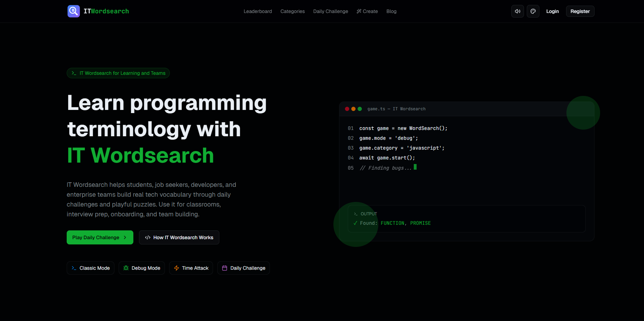Toggle the sound on/off speaker button
The image size is (644, 321).
click(517, 11)
